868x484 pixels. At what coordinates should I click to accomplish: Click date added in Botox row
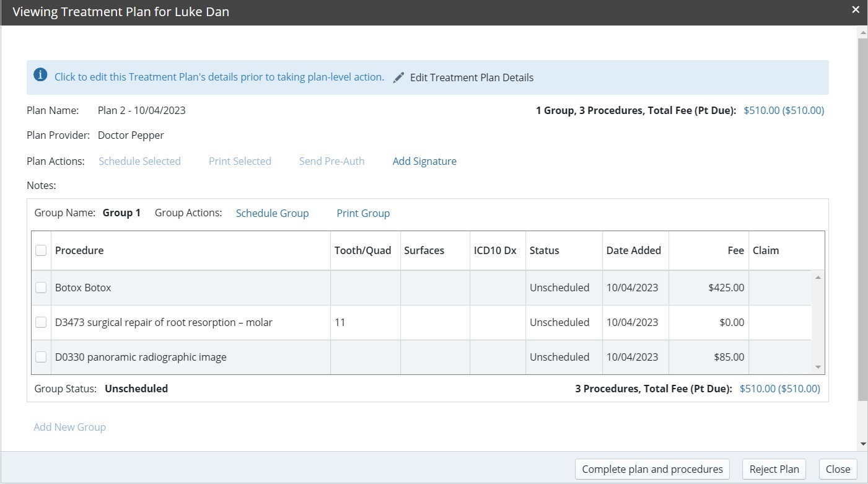[633, 288]
